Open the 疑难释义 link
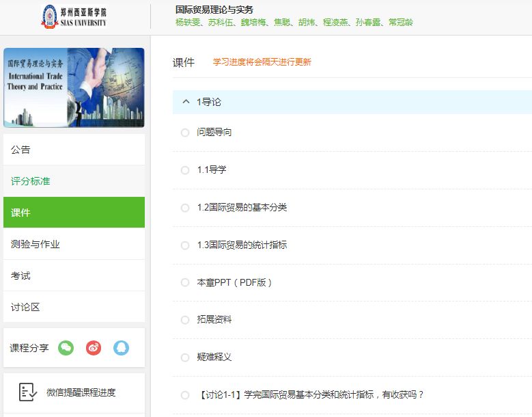The width and height of the screenshot is (532, 417). pos(214,357)
